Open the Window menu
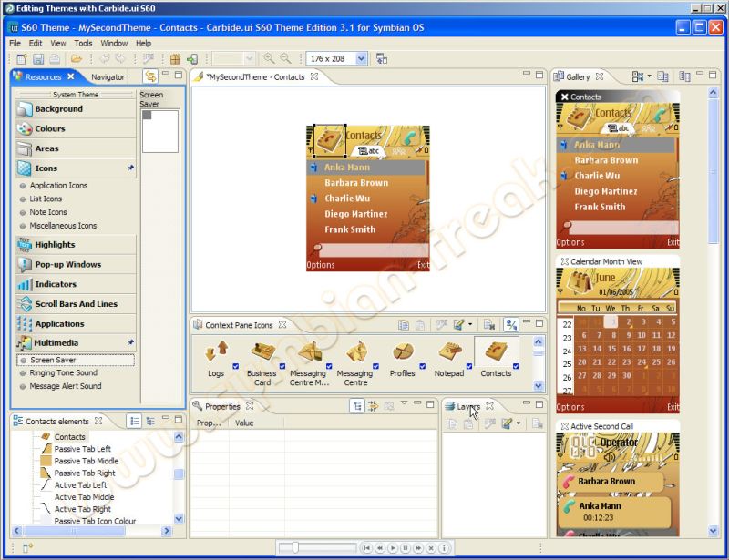Screen dimensions: 729x560 pyautogui.click(x=114, y=43)
